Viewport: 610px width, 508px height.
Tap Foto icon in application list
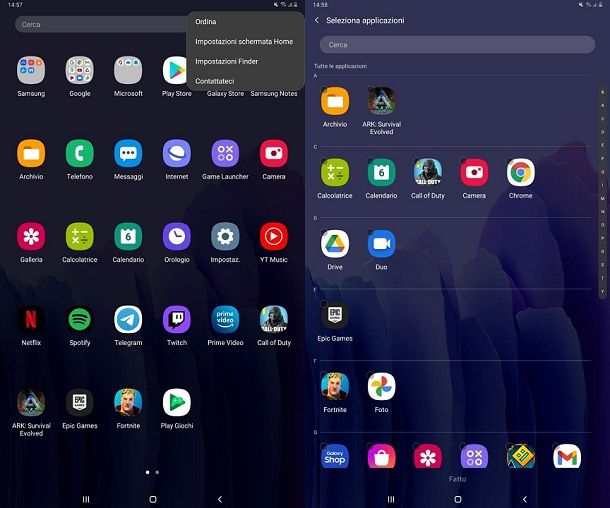pos(381,387)
